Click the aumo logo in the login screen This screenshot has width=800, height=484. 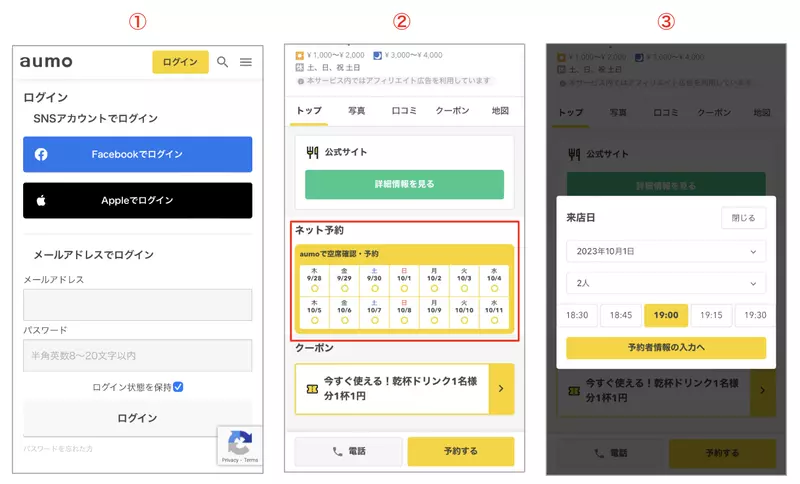pyautogui.click(x=46, y=62)
